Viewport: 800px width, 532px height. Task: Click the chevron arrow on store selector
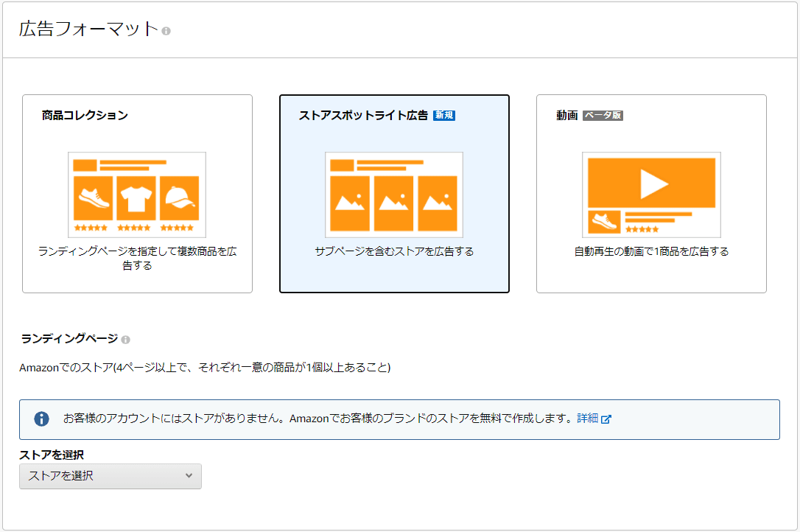(x=189, y=476)
